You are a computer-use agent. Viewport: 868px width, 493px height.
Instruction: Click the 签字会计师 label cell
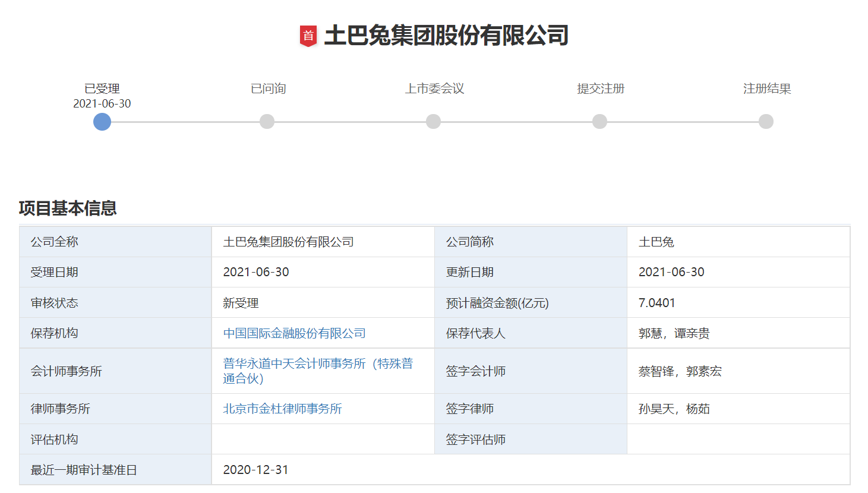pyautogui.click(x=531, y=371)
